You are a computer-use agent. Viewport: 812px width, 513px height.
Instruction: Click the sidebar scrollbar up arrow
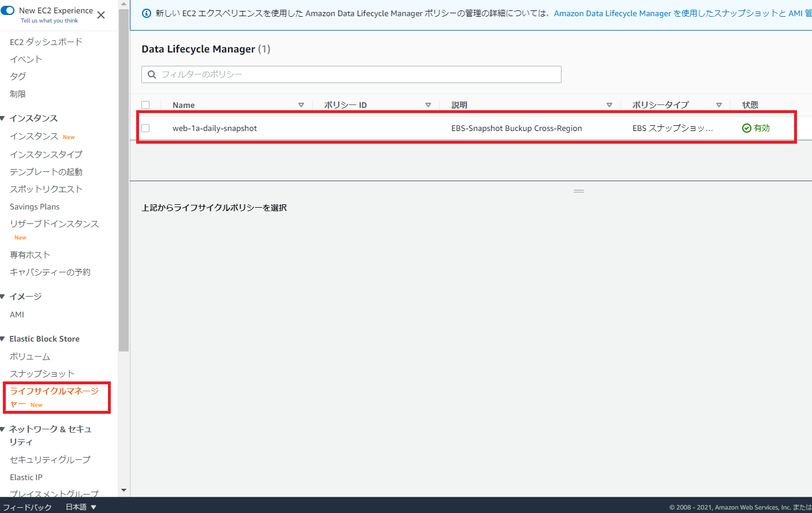point(124,4)
